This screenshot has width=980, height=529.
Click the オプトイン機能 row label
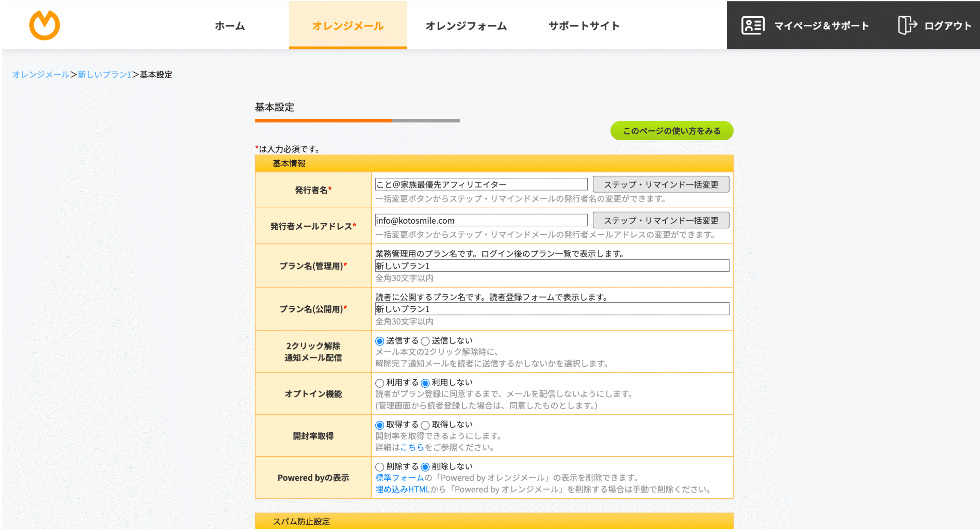[x=313, y=394]
